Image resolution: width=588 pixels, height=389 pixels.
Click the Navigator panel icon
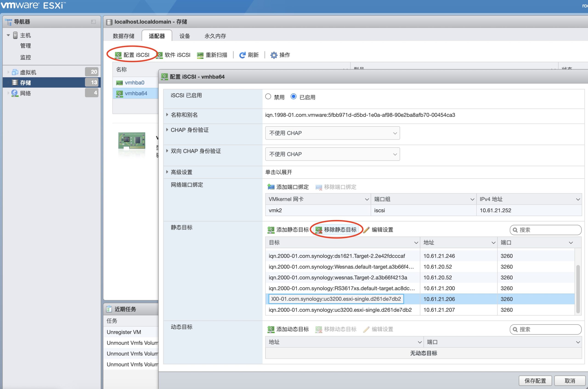click(8, 22)
